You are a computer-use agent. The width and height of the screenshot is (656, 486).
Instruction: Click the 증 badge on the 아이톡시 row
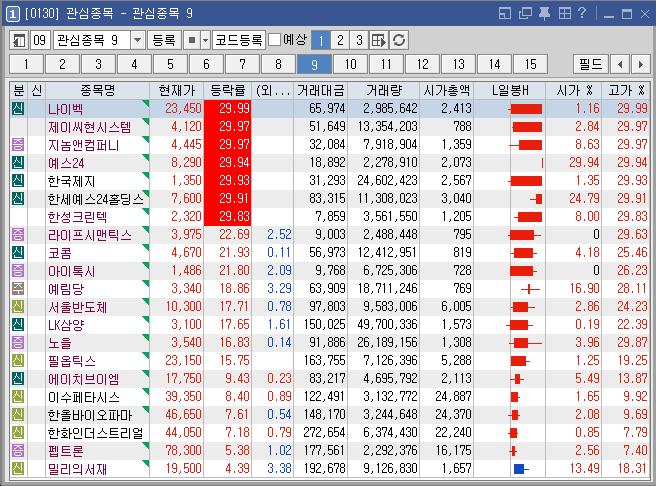click(18, 271)
